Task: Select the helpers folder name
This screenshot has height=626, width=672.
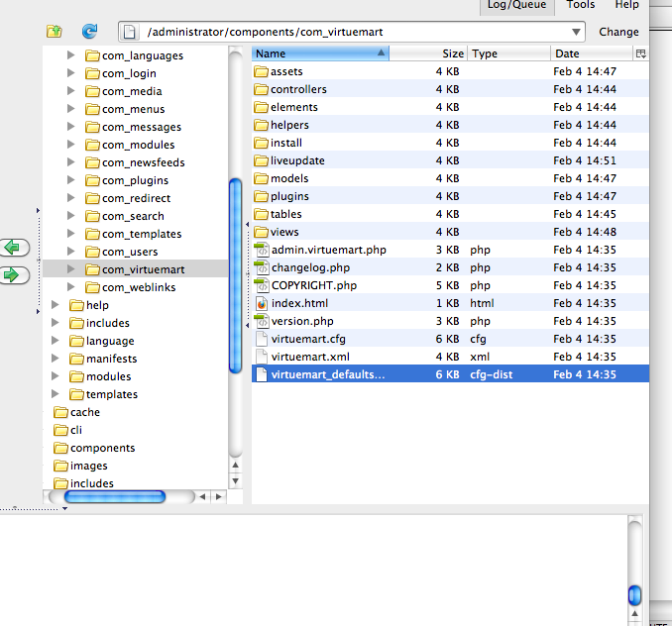Action: [289, 125]
